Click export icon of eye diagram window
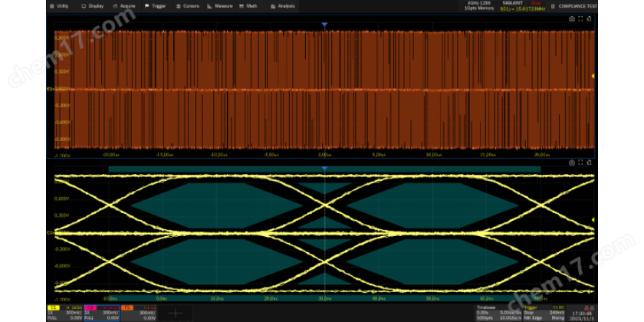Viewport: 644px width, 322px height. pos(590,163)
